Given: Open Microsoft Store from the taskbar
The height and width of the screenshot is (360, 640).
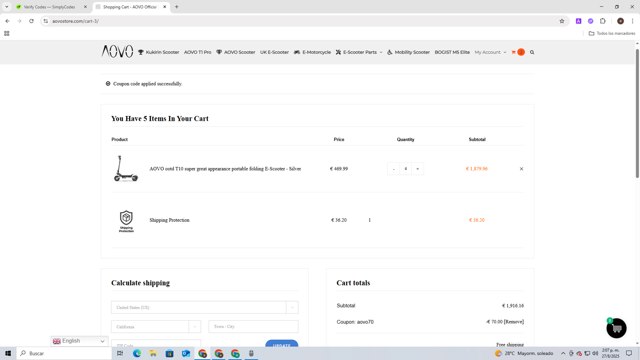Looking at the screenshot, I should click(x=169, y=353).
